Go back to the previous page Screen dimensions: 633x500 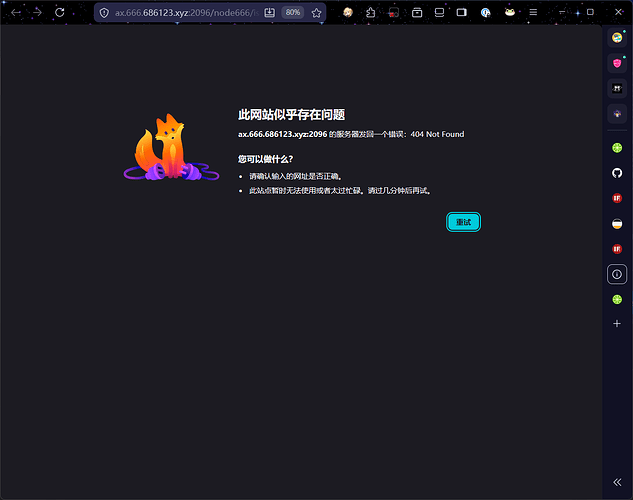point(16,13)
